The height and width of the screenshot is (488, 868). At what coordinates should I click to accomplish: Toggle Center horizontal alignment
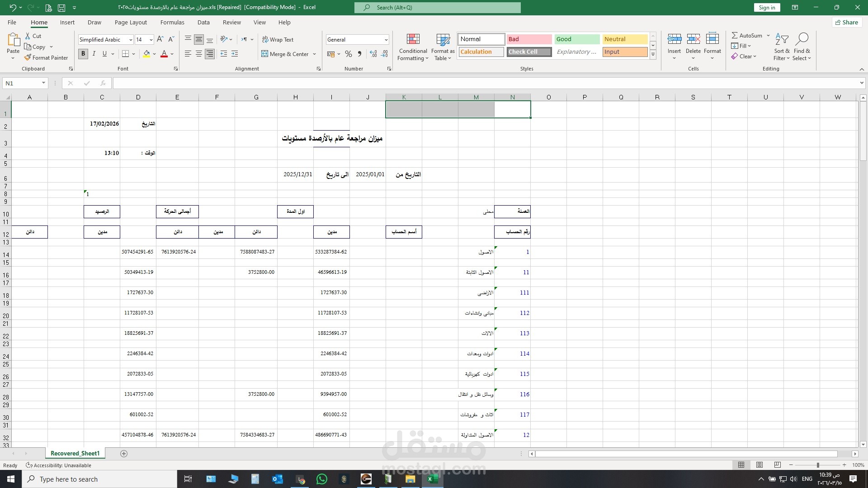pyautogui.click(x=199, y=54)
